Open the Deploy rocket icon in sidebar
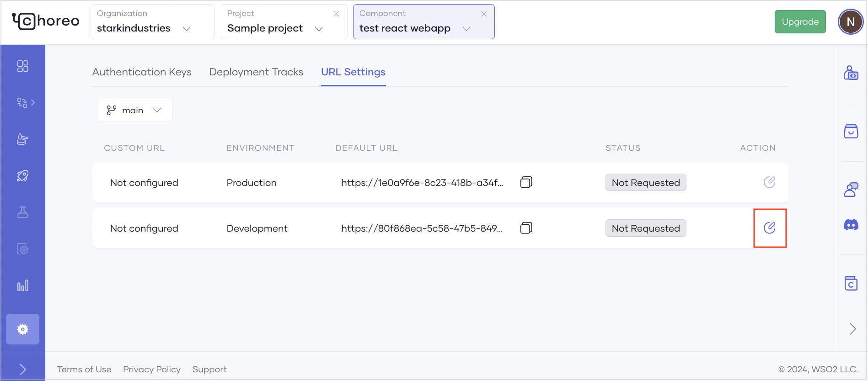This screenshot has width=868, height=381. [22, 176]
